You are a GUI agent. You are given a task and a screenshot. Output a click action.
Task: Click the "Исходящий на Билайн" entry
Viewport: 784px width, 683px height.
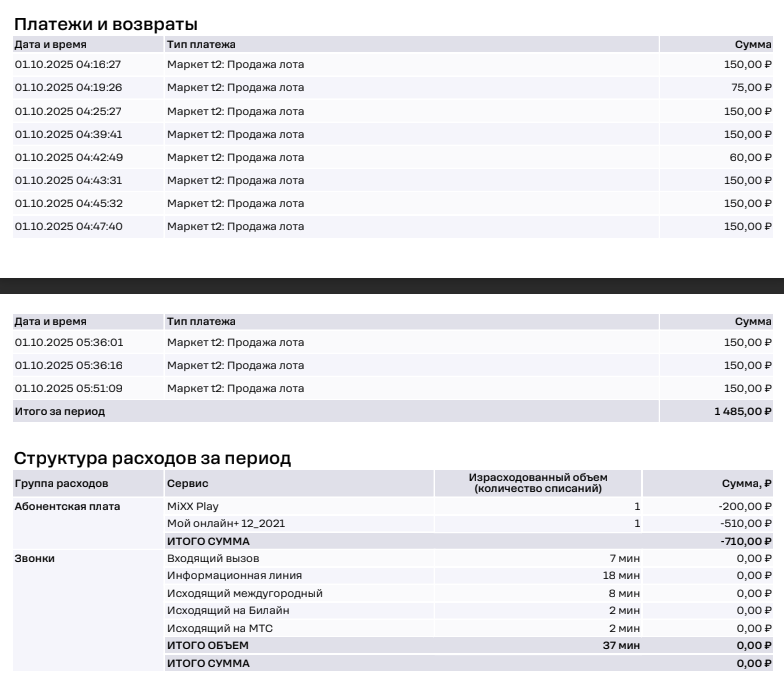[x=228, y=611]
